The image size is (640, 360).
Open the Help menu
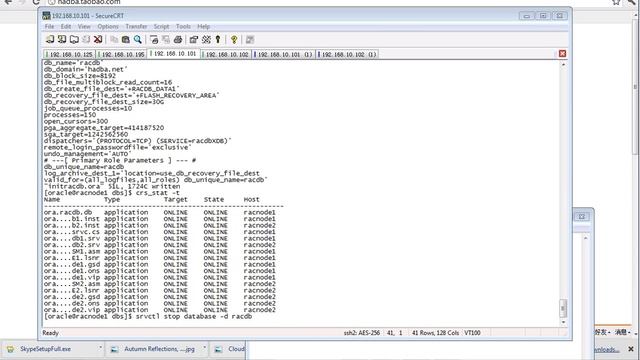coord(203,26)
